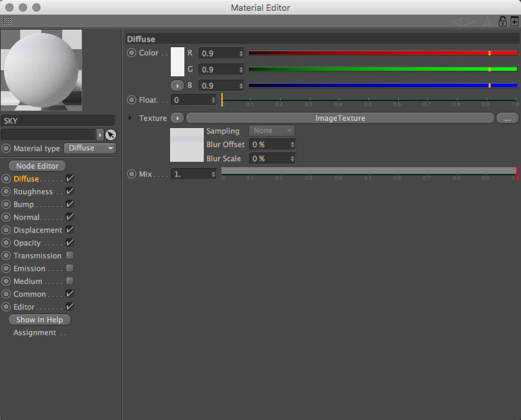Click the arrow button beside Texture label
Screen dimensions: 521x420
click(177, 118)
